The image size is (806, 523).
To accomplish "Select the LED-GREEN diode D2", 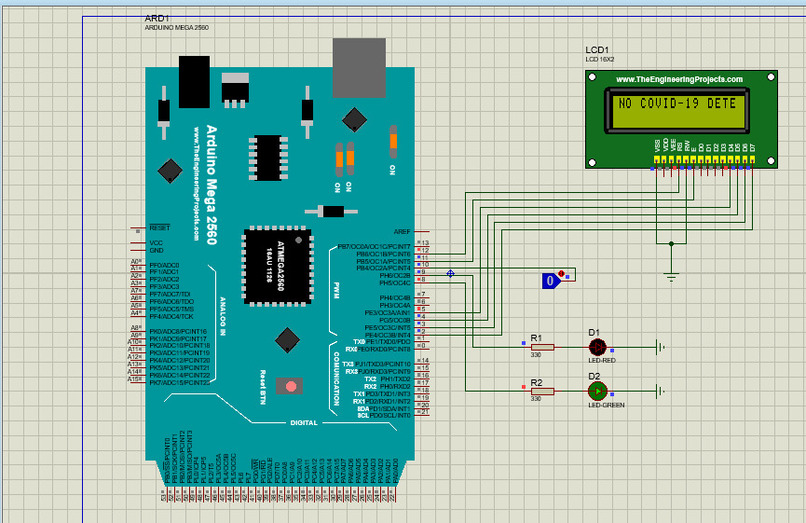I will coord(597,391).
